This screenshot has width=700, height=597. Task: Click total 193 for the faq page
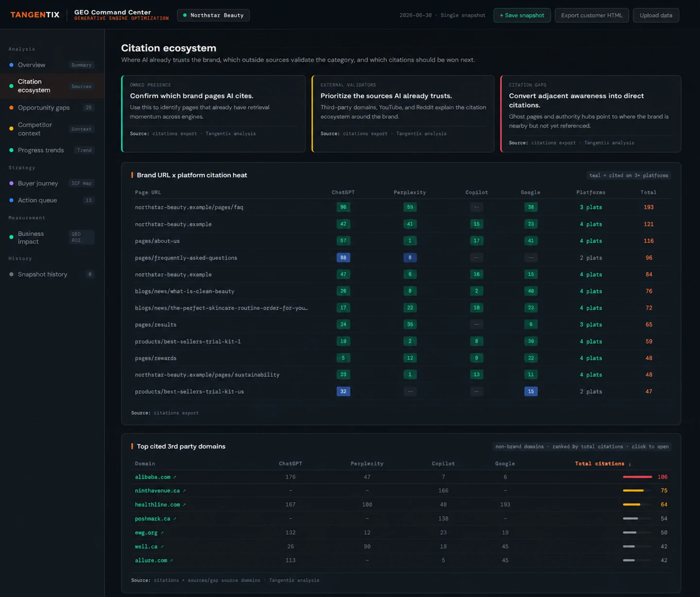click(x=648, y=207)
